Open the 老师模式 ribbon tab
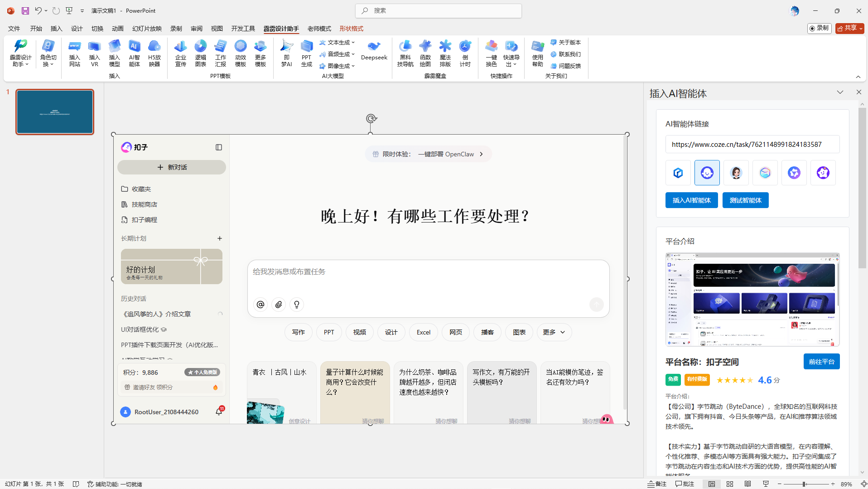868x489 pixels. point(319,29)
